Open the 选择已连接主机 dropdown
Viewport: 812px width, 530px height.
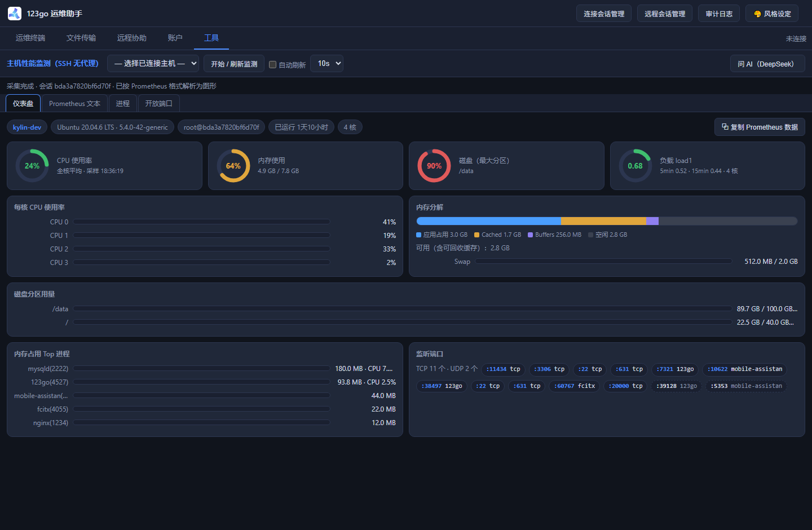pos(153,64)
